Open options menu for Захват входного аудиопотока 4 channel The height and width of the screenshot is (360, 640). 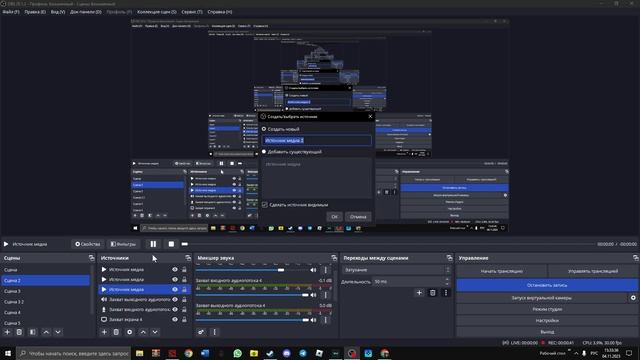(326, 295)
